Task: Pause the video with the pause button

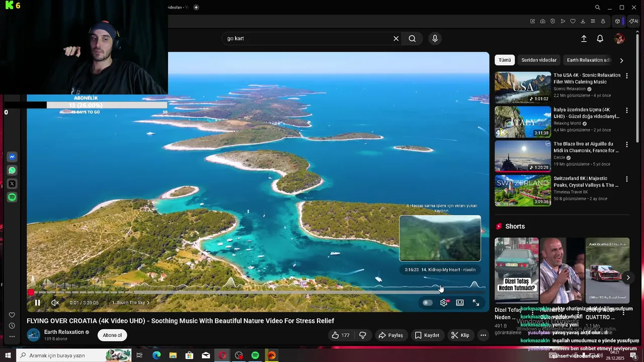Action: point(37,303)
